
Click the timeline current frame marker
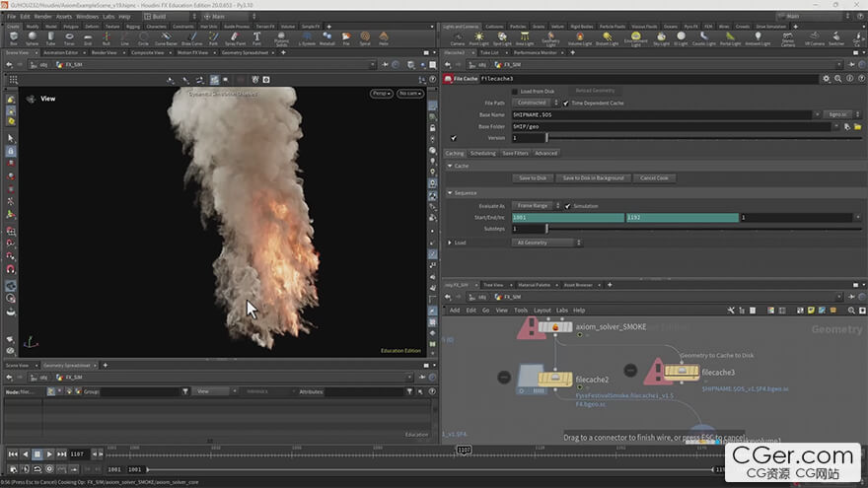(x=464, y=450)
